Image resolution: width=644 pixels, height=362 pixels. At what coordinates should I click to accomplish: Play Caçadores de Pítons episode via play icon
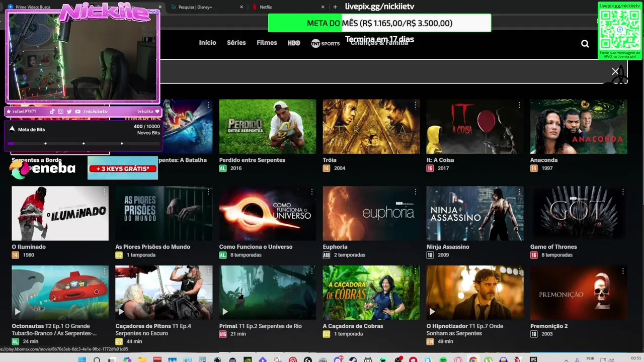[121, 312]
